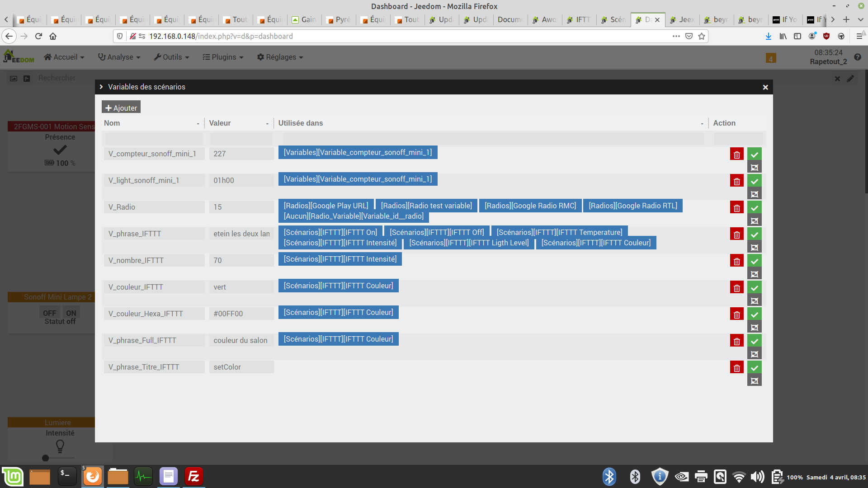Viewport: 868px width, 488px height.
Task: Open the [Radios][Google Radio RMC] link
Action: (530, 206)
